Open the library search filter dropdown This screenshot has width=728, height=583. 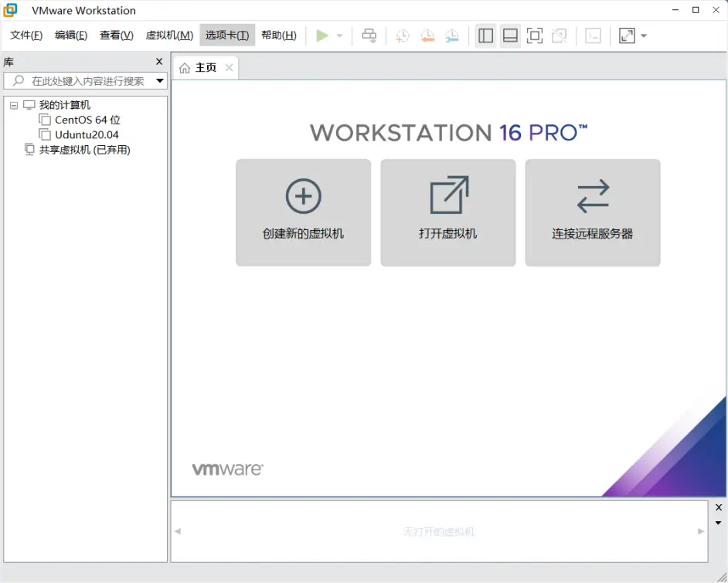160,81
